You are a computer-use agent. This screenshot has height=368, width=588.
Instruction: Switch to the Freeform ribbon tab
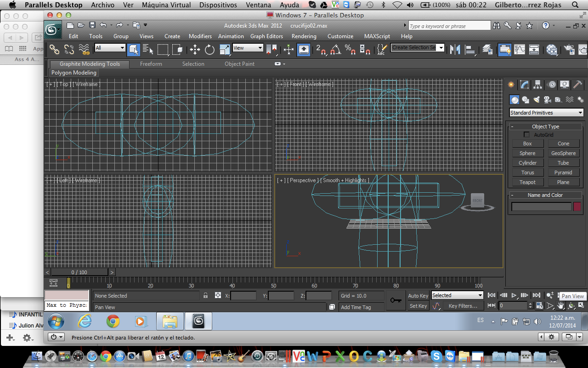pos(151,64)
